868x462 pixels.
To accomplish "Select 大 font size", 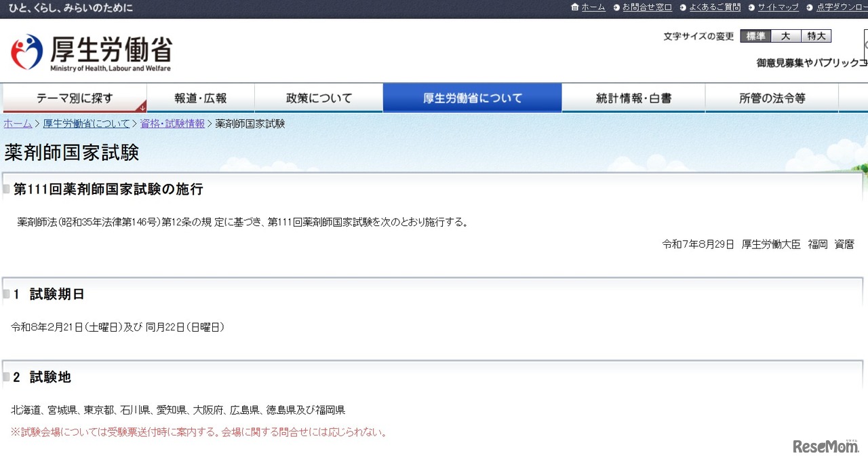I will tap(786, 36).
